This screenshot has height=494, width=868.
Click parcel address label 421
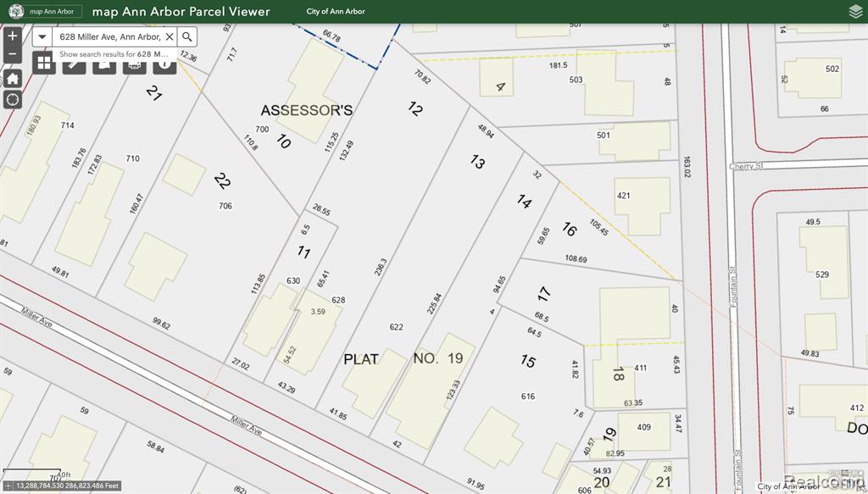pyautogui.click(x=623, y=195)
